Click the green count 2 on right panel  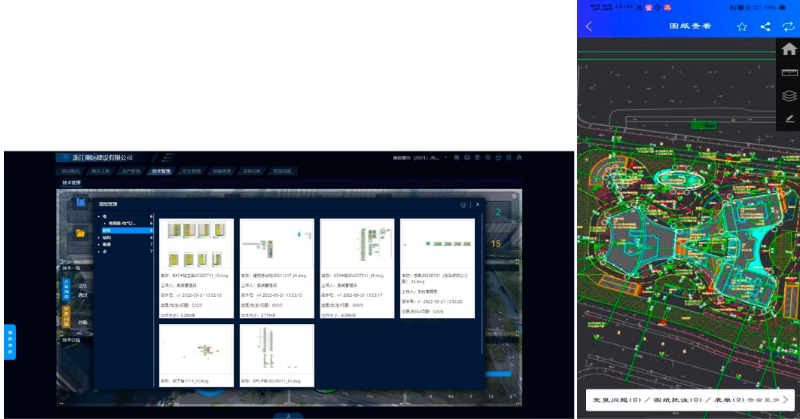(498, 212)
